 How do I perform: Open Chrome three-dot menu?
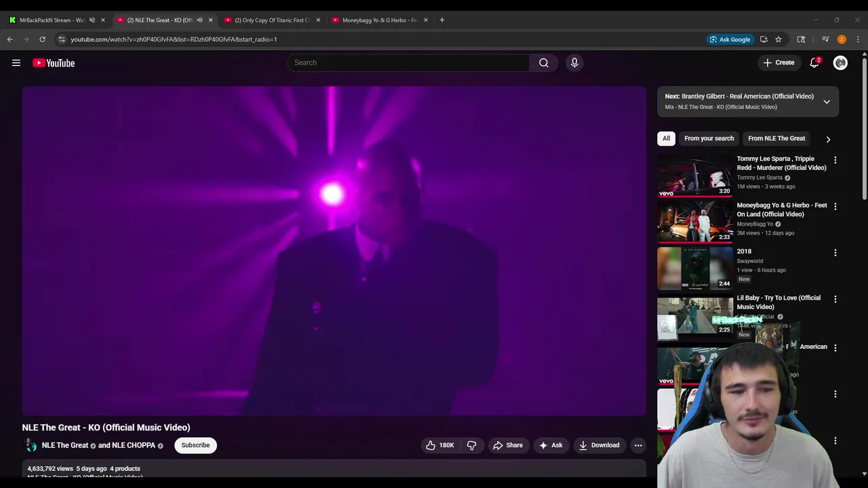[858, 39]
